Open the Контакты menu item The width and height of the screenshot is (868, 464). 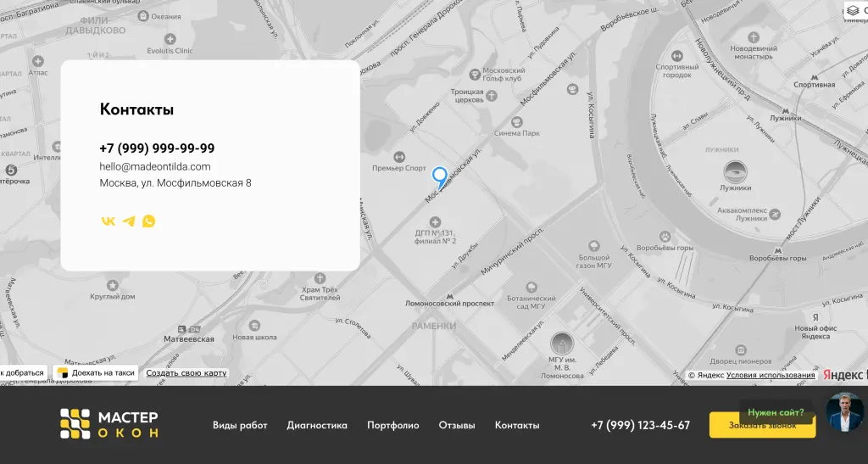[x=517, y=425]
